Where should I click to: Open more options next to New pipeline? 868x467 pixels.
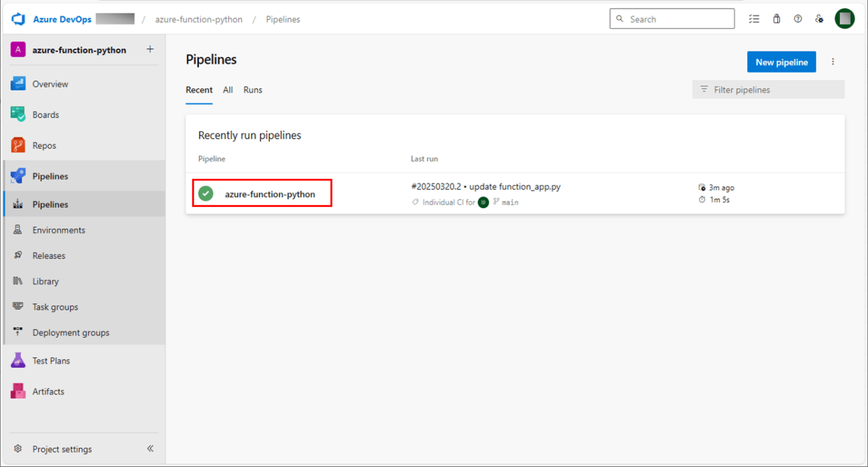pos(833,62)
